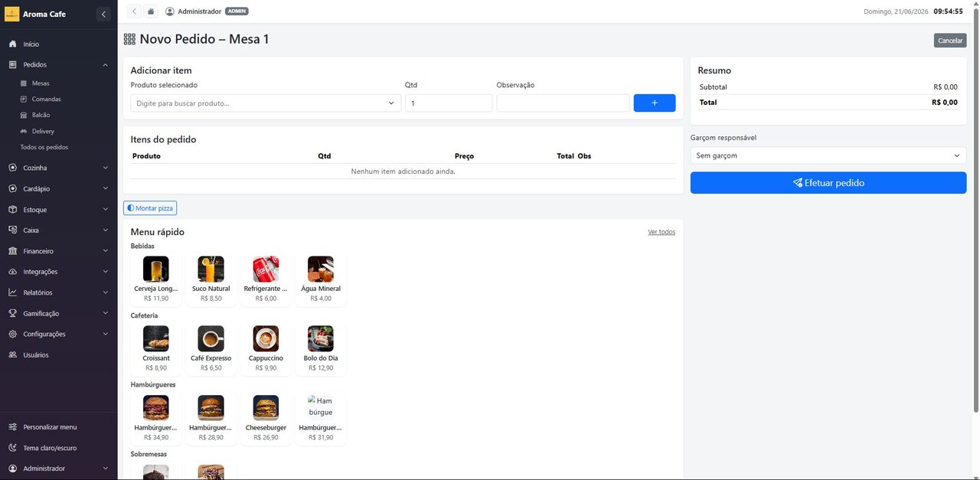Add a Croissant to the order
This screenshot has height=480, width=980.
tap(156, 349)
